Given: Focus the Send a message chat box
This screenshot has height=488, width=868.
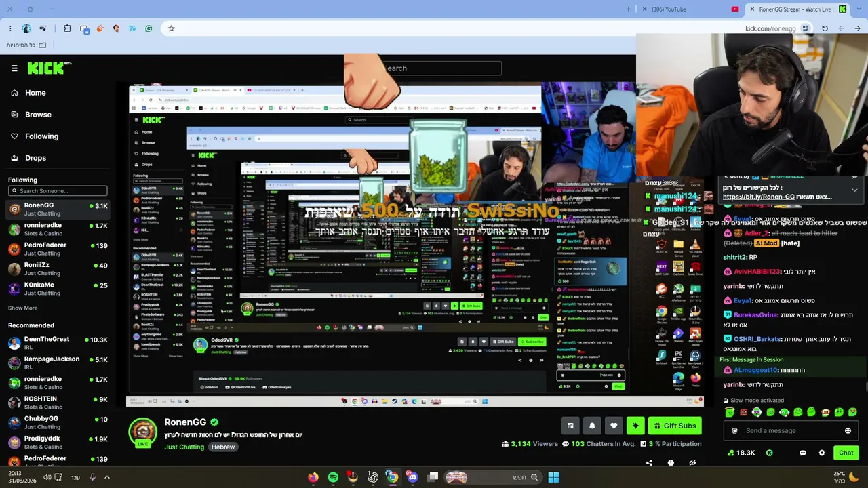Looking at the screenshot, I should tap(791, 431).
